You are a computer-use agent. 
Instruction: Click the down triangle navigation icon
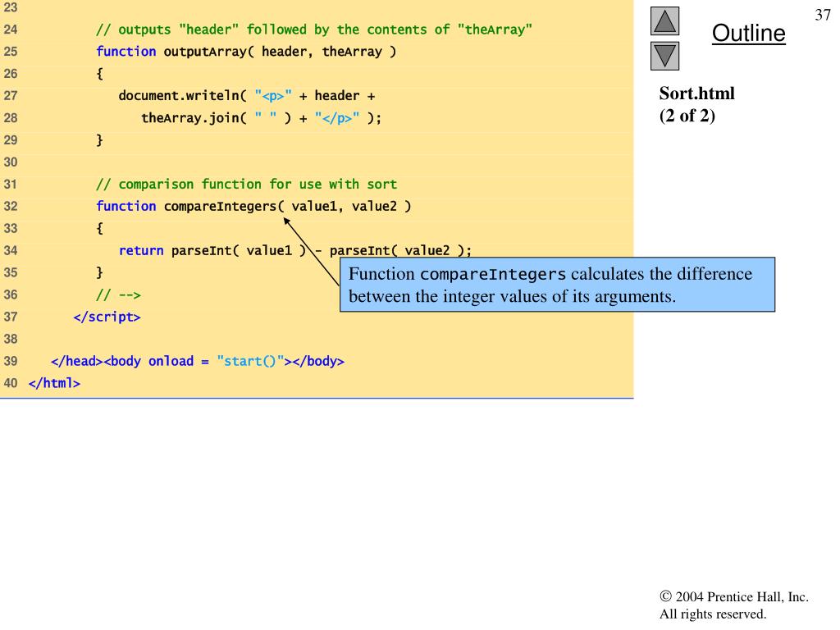(664, 57)
